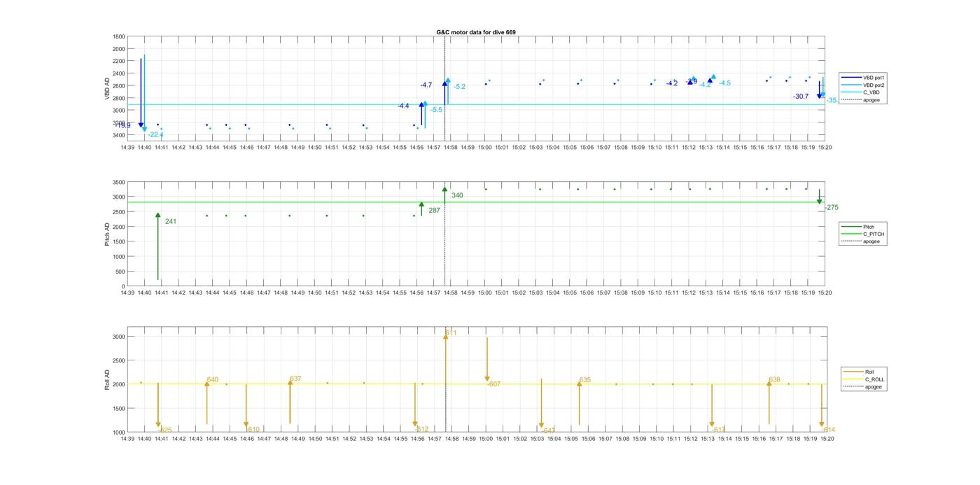Click the '-617' roll data label
The height and width of the screenshot is (485, 980).
720,430
